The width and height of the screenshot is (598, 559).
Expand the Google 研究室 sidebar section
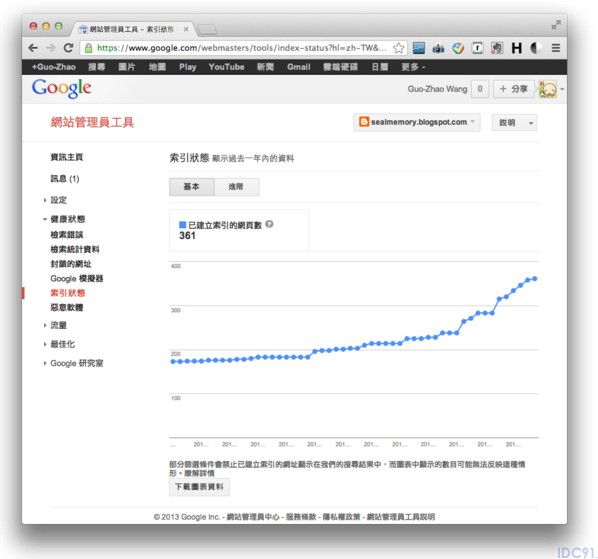(45, 363)
